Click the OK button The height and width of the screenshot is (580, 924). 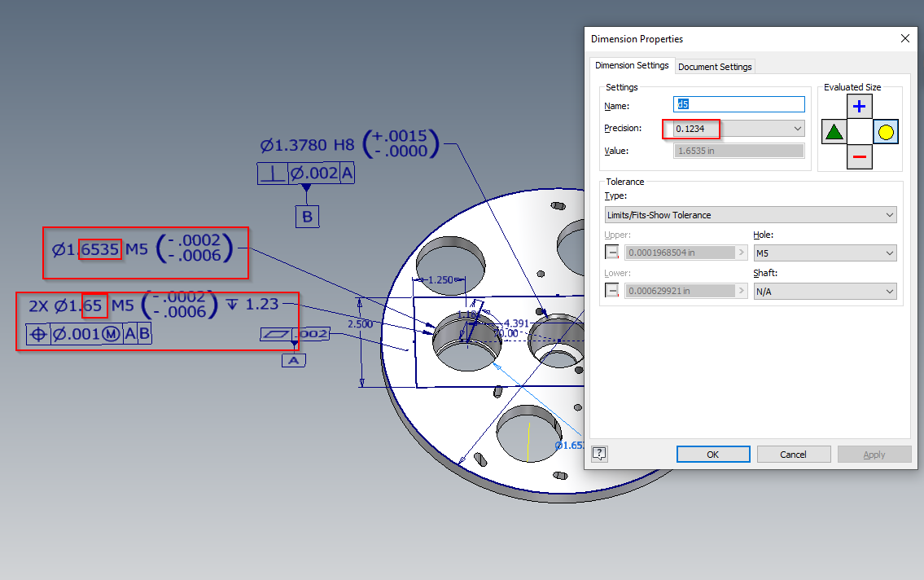[713, 455]
